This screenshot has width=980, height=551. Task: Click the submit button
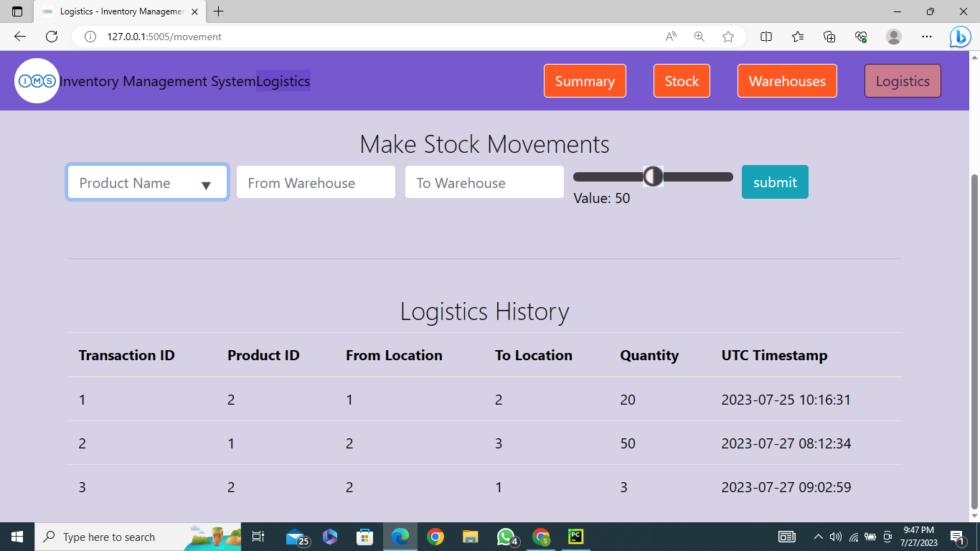click(775, 182)
